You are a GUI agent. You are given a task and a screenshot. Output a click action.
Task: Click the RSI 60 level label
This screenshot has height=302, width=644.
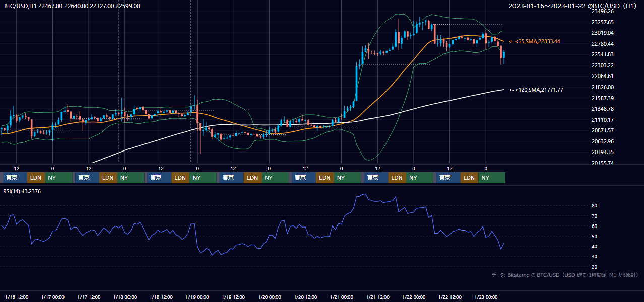click(594, 226)
